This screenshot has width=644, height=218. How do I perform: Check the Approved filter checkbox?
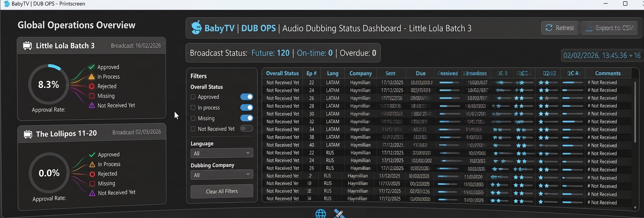tap(193, 97)
